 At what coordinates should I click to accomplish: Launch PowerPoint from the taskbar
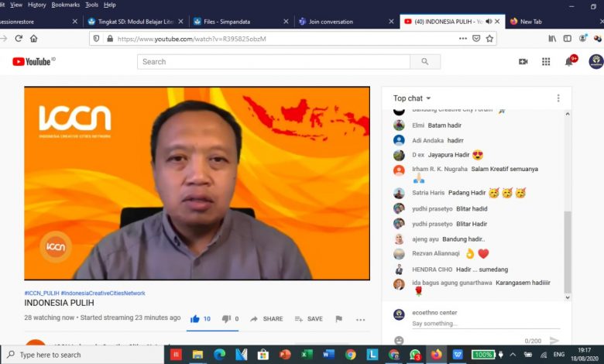point(285,355)
